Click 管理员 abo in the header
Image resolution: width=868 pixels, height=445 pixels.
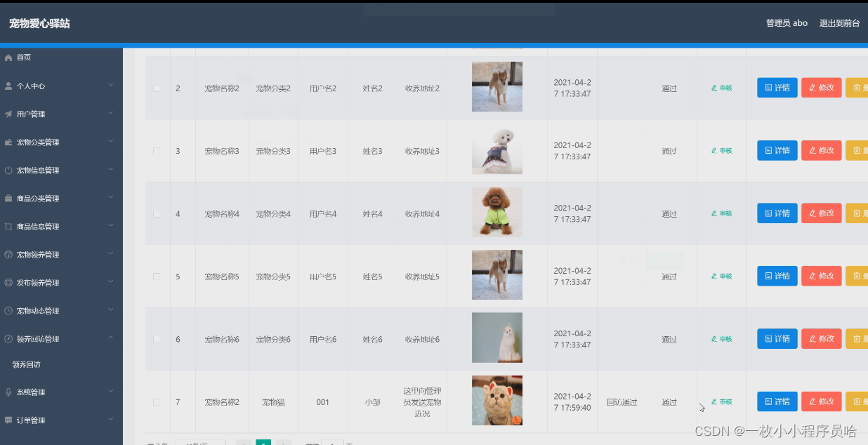click(787, 23)
